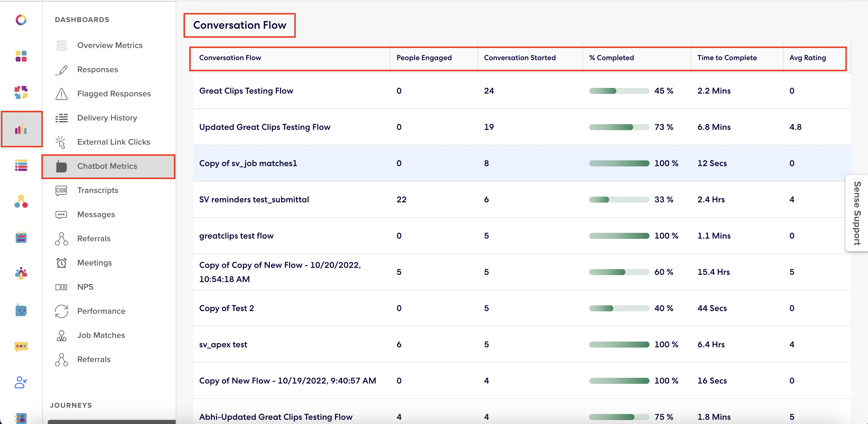
Task: Select Chatbot Metrics in dashboards menu
Action: [x=107, y=166]
